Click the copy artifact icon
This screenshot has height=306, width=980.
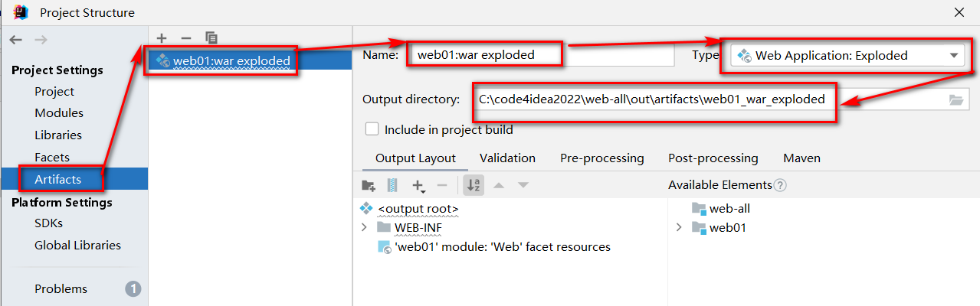point(211,37)
